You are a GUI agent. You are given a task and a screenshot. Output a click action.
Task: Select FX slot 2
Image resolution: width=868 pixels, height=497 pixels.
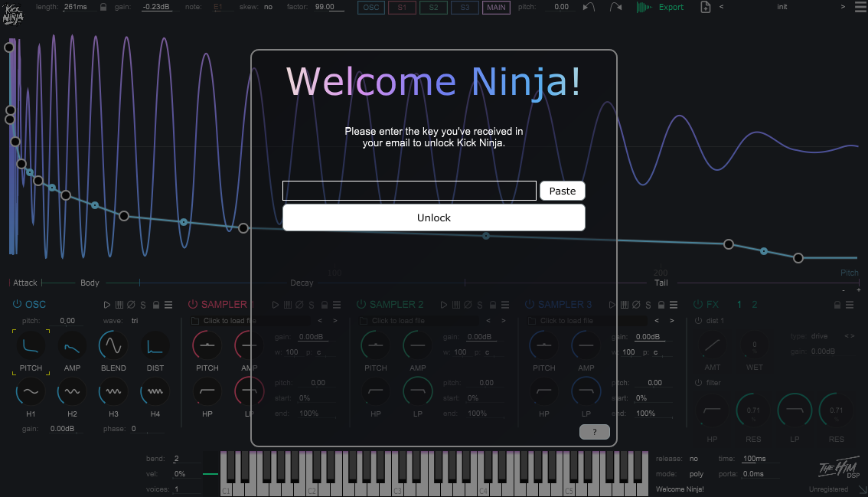[755, 304]
